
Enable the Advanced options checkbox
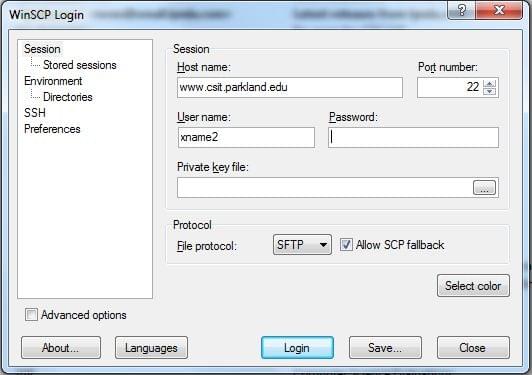click(x=31, y=315)
